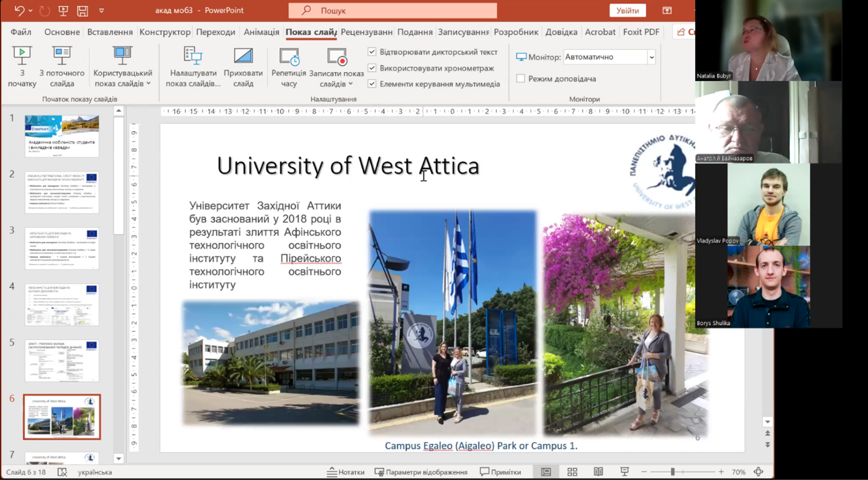Viewport: 868px width, 480px height.
Task: Open the Монітор dropdown list
Action: [651, 57]
